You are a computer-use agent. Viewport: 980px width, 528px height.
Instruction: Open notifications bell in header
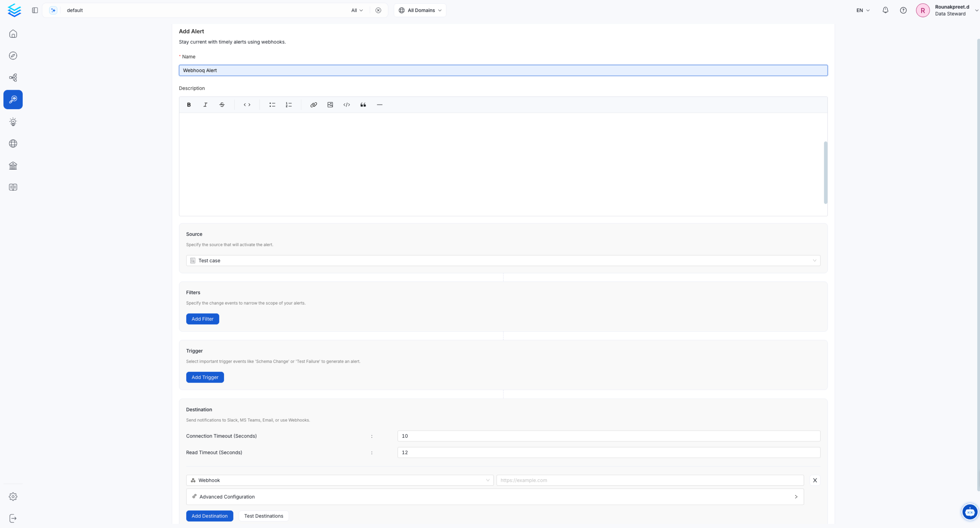885,10
